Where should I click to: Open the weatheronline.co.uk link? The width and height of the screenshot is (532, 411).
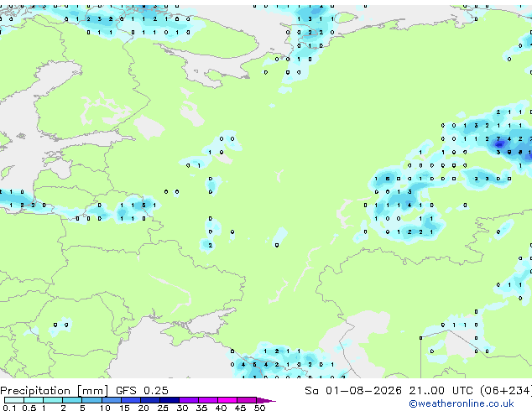coord(462,403)
